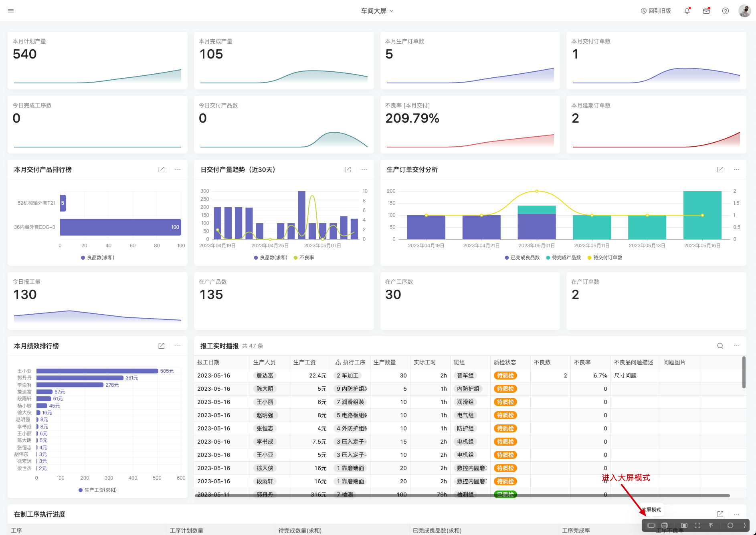
Task: Open the 今日报工量 130 card
Action: (x=97, y=301)
